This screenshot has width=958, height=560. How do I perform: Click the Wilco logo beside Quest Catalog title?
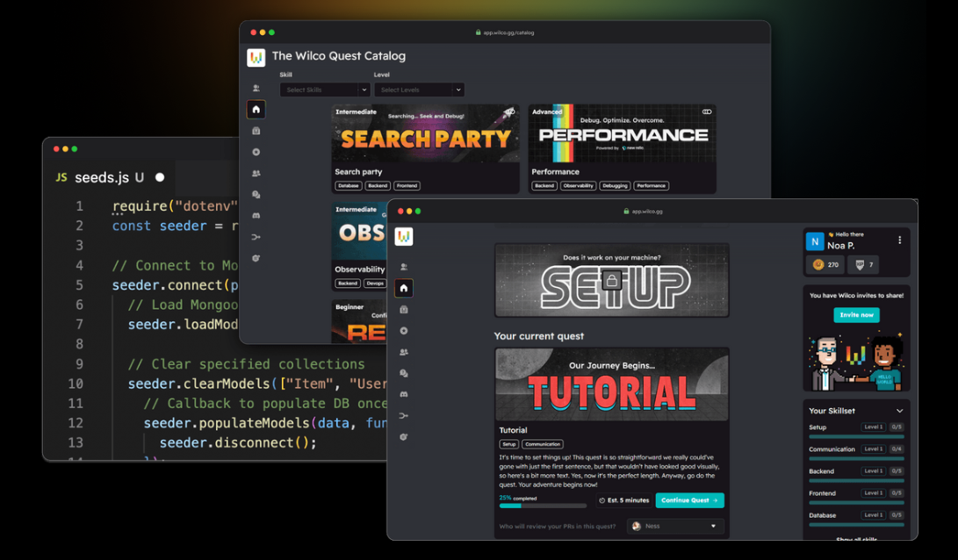coord(256,57)
